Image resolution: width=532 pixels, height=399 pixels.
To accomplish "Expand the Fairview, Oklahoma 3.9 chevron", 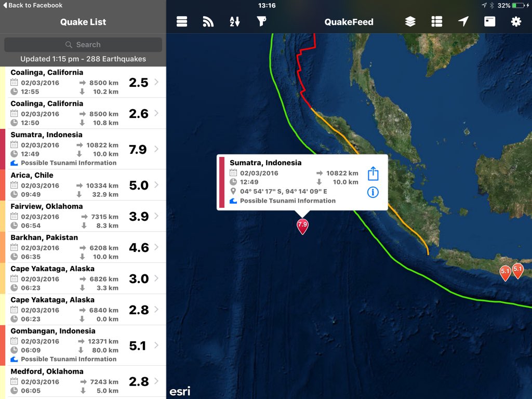I will point(156,216).
